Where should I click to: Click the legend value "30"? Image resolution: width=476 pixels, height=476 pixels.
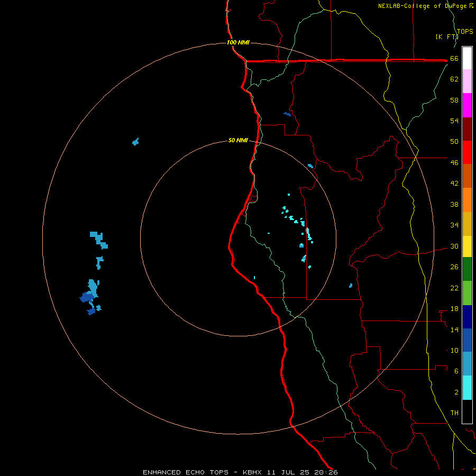coord(454,246)
